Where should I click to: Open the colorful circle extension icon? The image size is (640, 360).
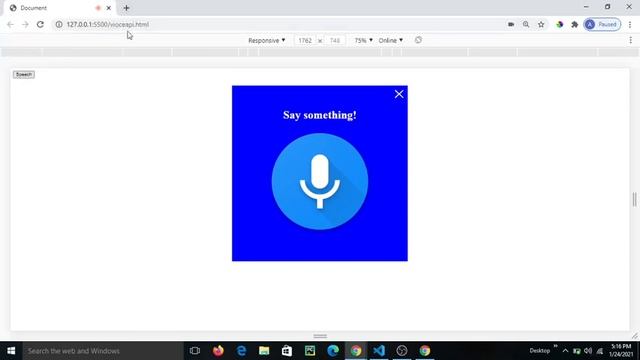[560, 24]
